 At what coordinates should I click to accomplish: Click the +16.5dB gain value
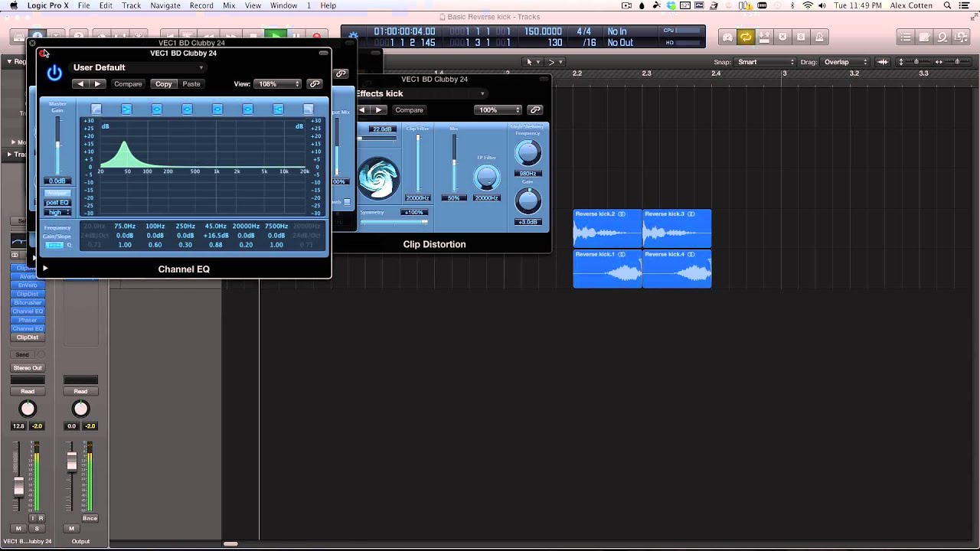[216, 236]
